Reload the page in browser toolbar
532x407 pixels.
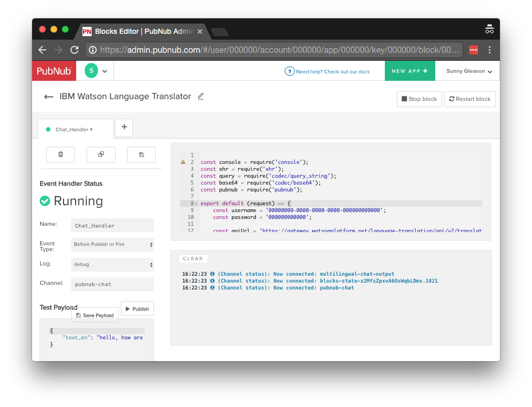[74, 50]
